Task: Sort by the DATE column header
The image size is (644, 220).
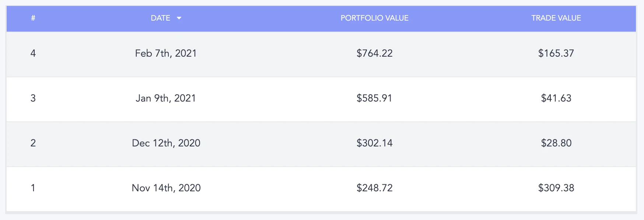Action: tap(161, 18)
